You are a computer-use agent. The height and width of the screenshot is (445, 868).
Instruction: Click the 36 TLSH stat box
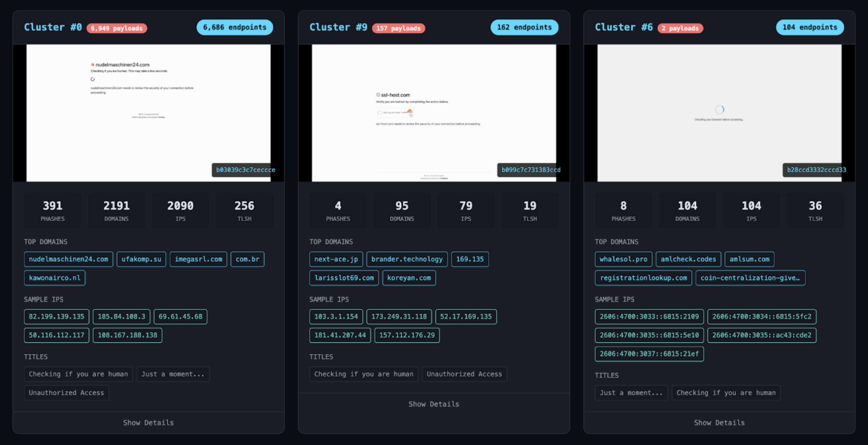click(815, 210)
